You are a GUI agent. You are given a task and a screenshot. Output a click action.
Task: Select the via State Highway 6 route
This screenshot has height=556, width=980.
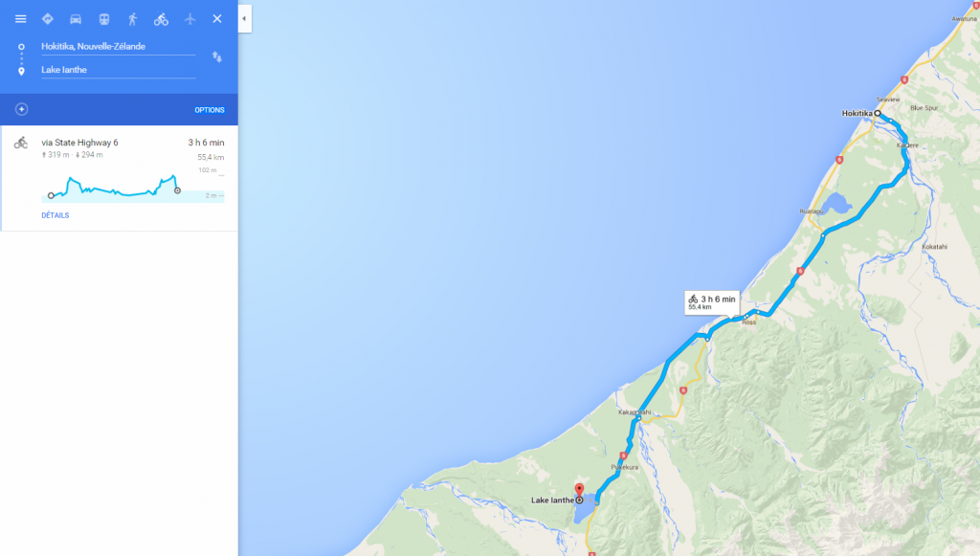click(x=119, y=178)
